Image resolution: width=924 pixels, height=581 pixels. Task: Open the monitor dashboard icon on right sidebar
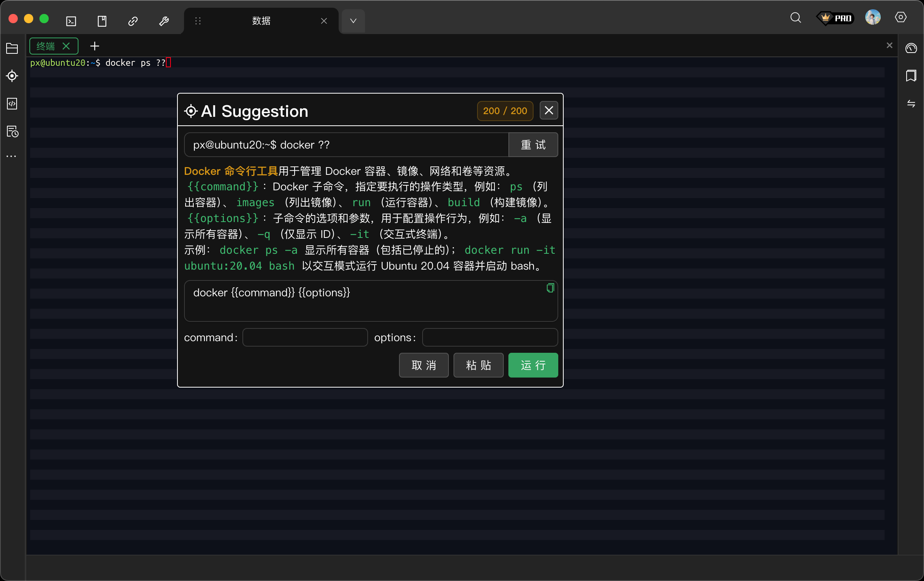(x=911, y=48)
